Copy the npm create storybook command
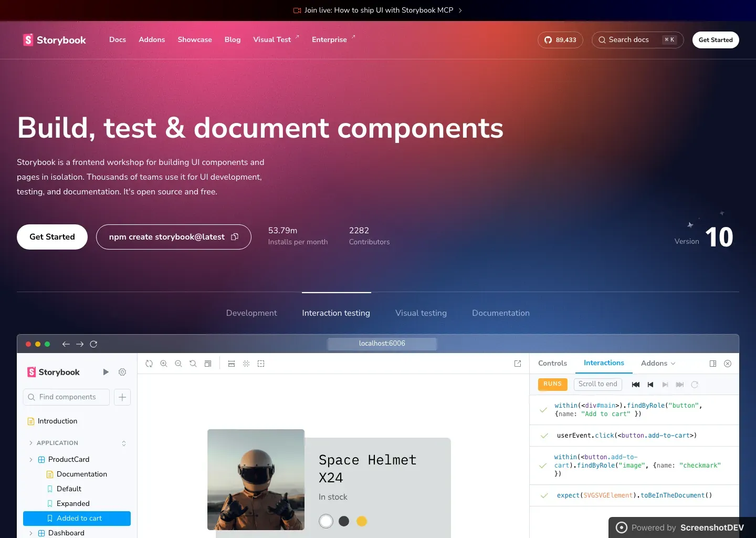Screen dimensions: 756x538 [x=235, y=237]
